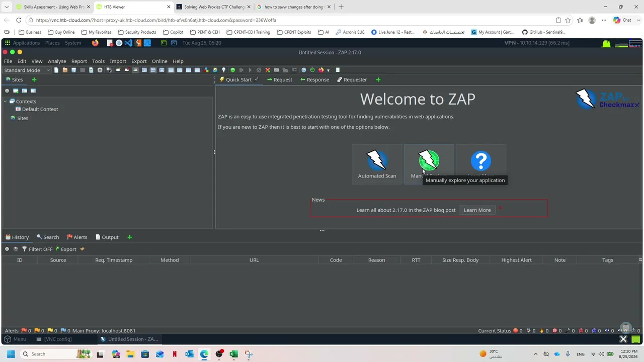Viewport: 644px width, 362px height.
Task: Add a tab with the green plus beside Requester
Action: [378, 79]
